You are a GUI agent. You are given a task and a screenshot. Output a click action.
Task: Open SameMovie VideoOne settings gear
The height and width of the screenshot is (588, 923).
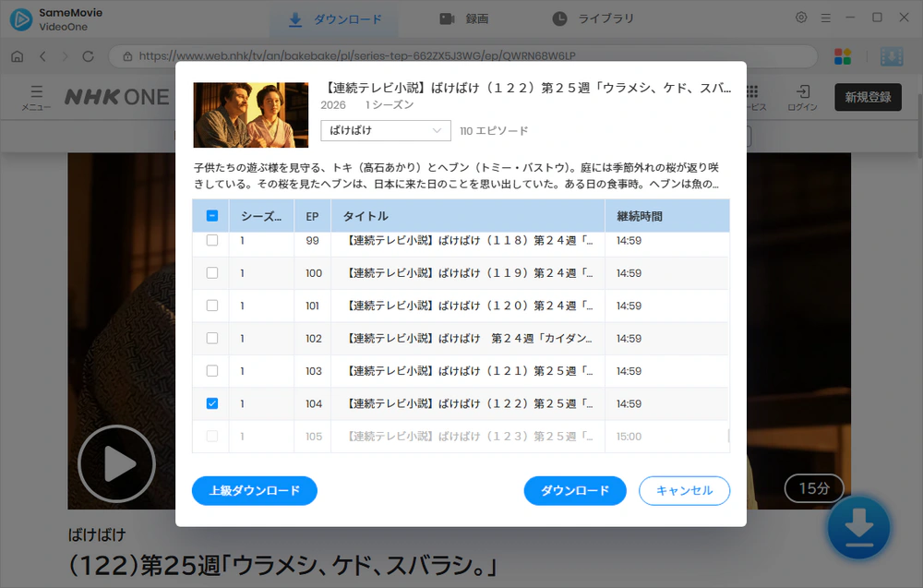[x=801, y=17]
